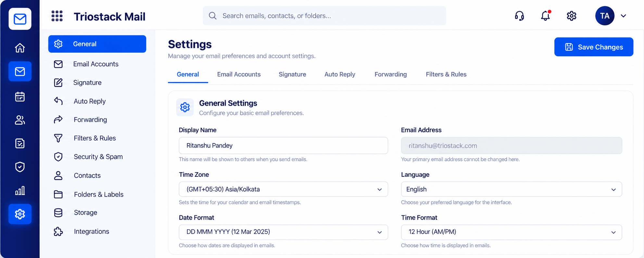Focus the search emails field
644x258 pixels.
pyautogui.click(x=324, y=16)
